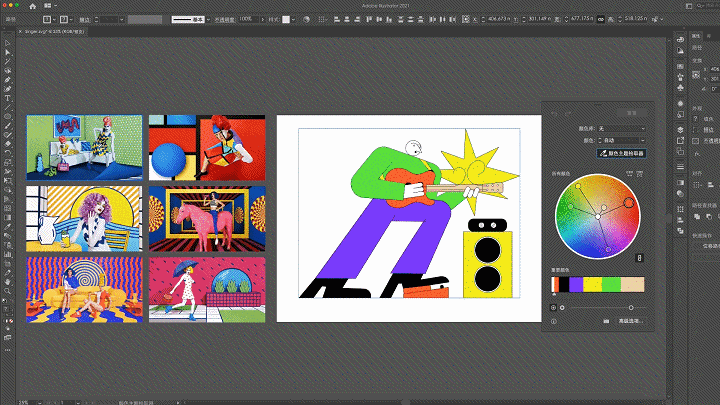Open the Advanced Options button in recolor panel
Image resolution: width=720 pixels, height=405 pixels.
pyautogui.click(x=629, y=321)
